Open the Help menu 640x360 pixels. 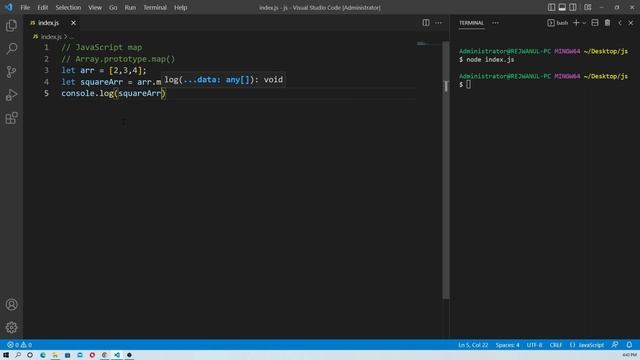[180, 7]
